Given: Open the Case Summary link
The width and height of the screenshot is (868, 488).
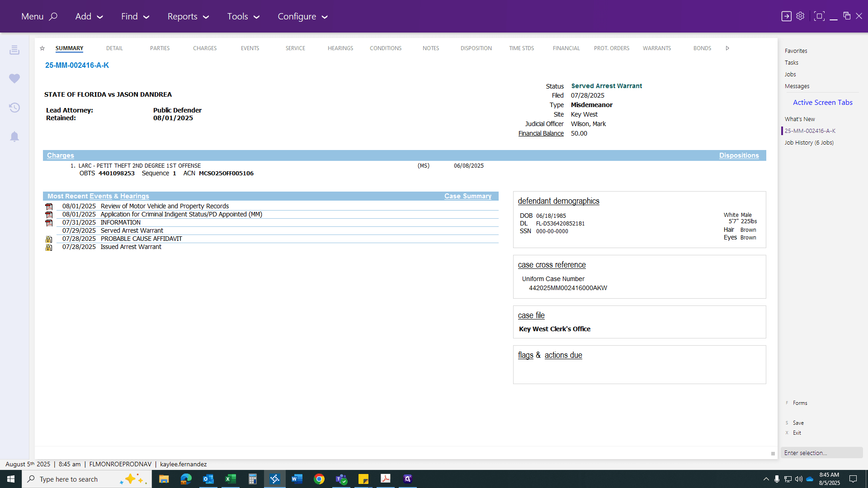Looking at the screenshot, I should click(x=467, y=196).
